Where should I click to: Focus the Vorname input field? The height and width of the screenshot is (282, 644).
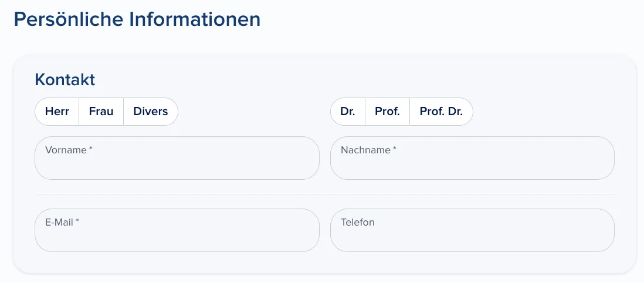pos(177,158)
